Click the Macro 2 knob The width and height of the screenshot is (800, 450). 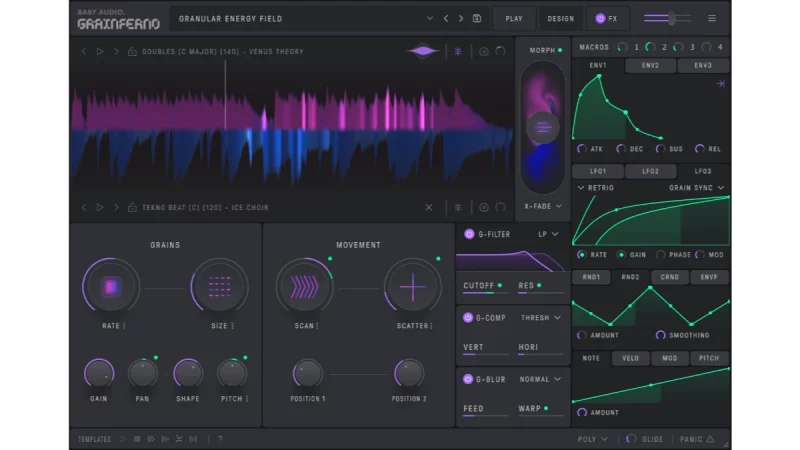[x=650, y=47]
